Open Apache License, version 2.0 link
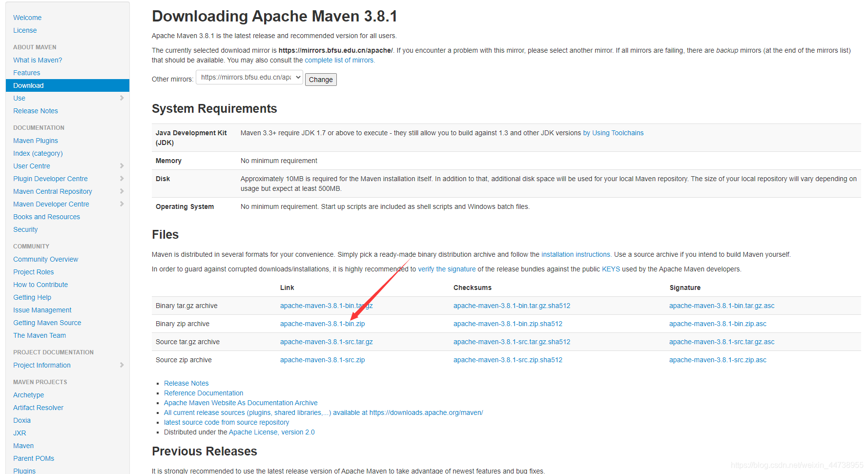 [272, 432]
